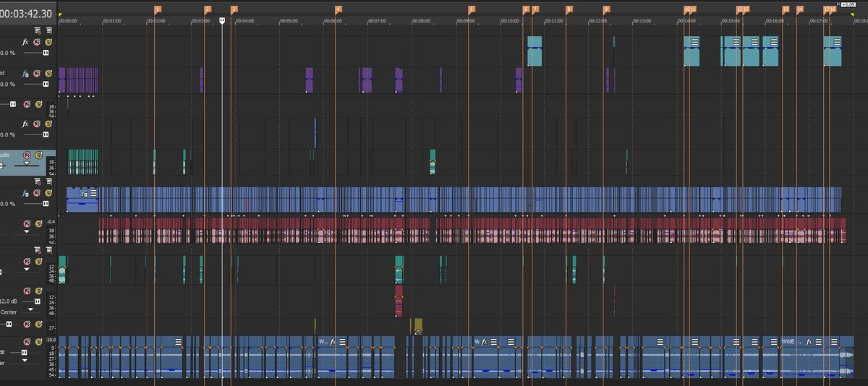Click the hamburger menu on the first bottom audio clip
This screenshot has height=386, width=868.
click(178, 341)
